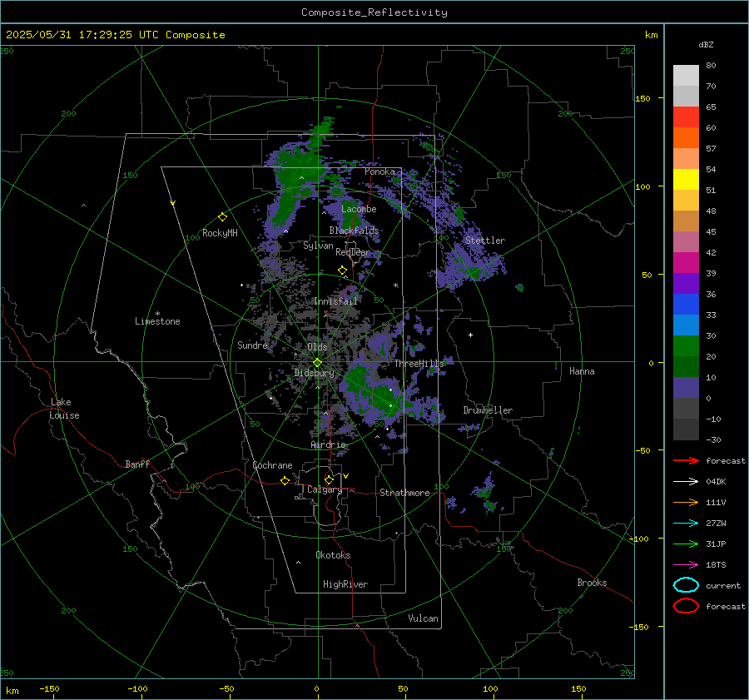Click the red forecast ellipse legend icon
The image size is (749, 700).
(686, 606)
